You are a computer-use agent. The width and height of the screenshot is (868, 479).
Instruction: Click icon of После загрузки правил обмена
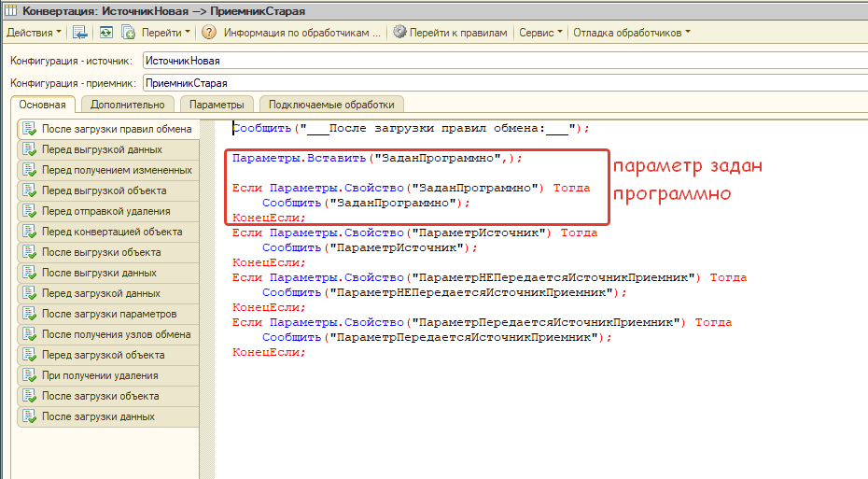pyautogui.click(x=29, y=129)
